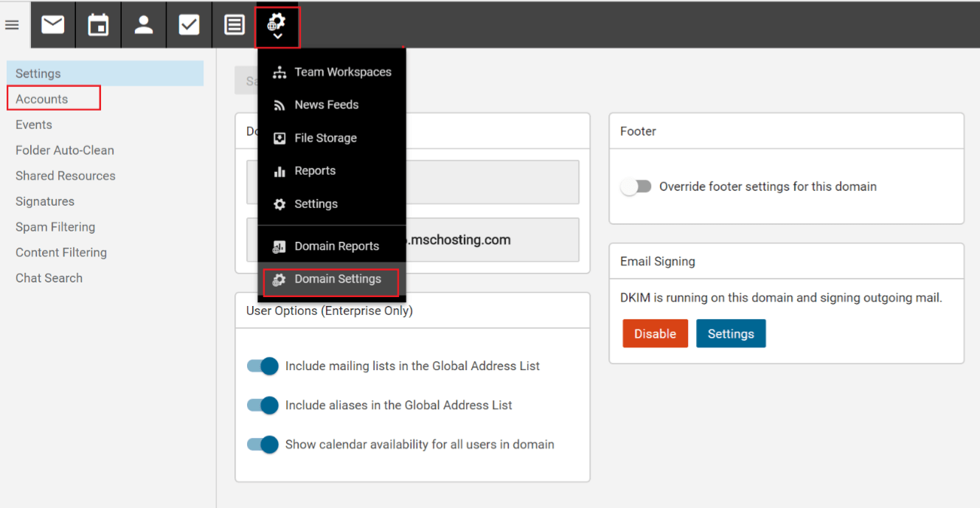980x508 pixels.
Task: Enable Override footer settings for this domain
Action: coord(636,187)
